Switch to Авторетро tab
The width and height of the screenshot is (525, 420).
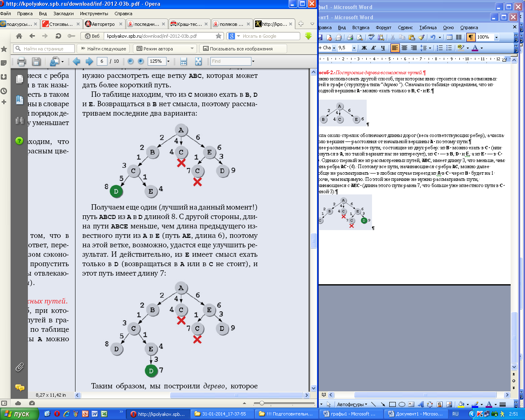[x=103, y=24]
